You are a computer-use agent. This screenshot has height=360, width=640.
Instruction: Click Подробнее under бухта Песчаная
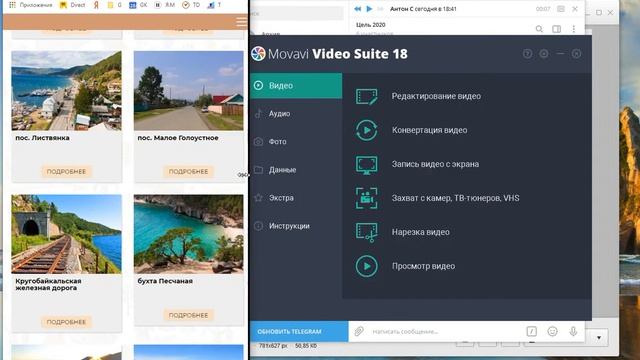[x=189, y=315]
